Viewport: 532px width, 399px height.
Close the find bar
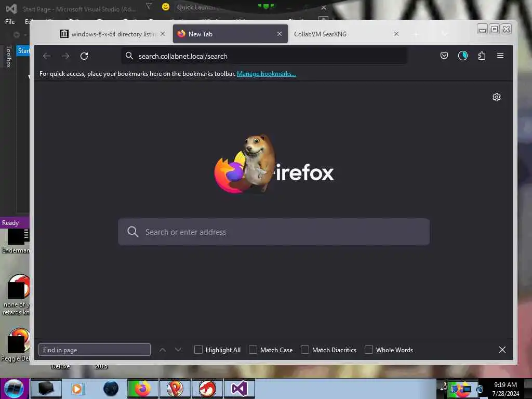tap(502, 350)
